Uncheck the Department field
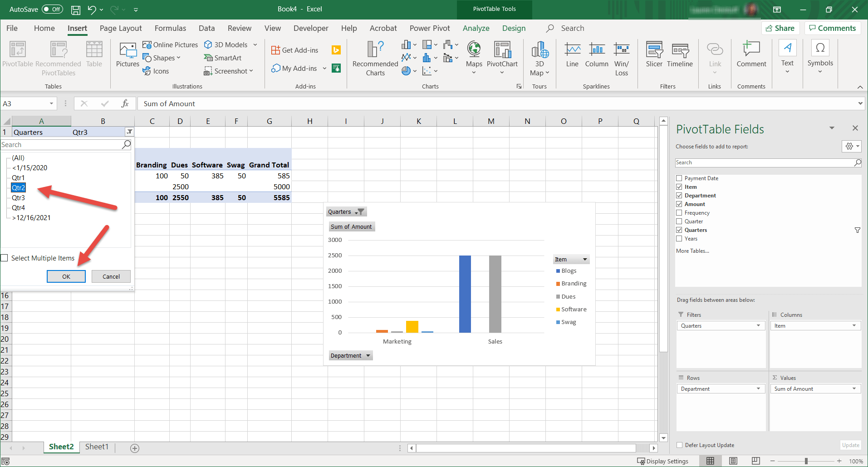Viewport: 868px width, 467px height. click(679, 196)
